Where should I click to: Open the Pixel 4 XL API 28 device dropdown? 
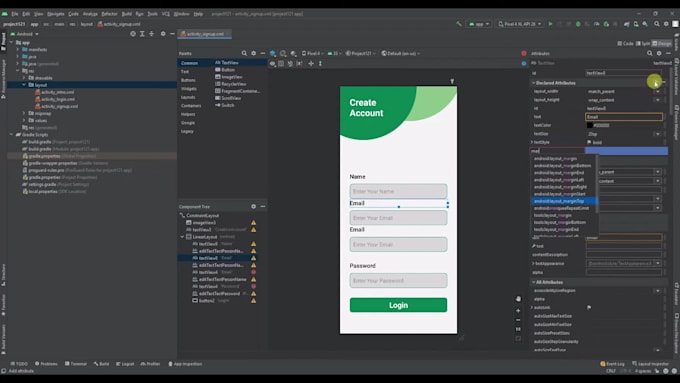(x=520, y=24)
